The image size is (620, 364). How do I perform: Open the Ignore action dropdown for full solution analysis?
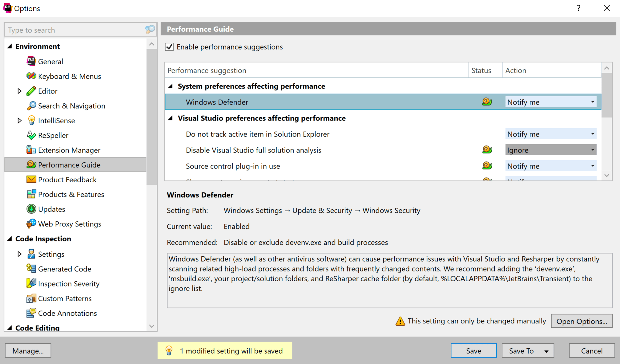click(x=550, y=150)
